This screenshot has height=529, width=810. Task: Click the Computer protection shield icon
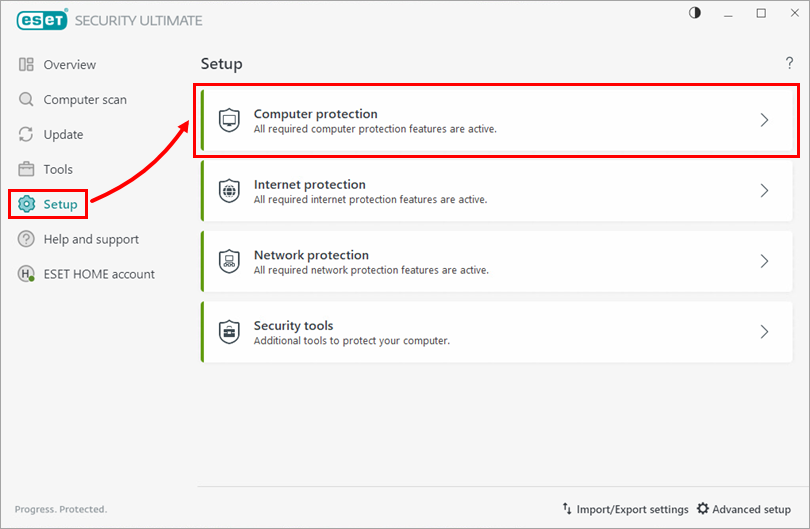click(x=229, y=120)
